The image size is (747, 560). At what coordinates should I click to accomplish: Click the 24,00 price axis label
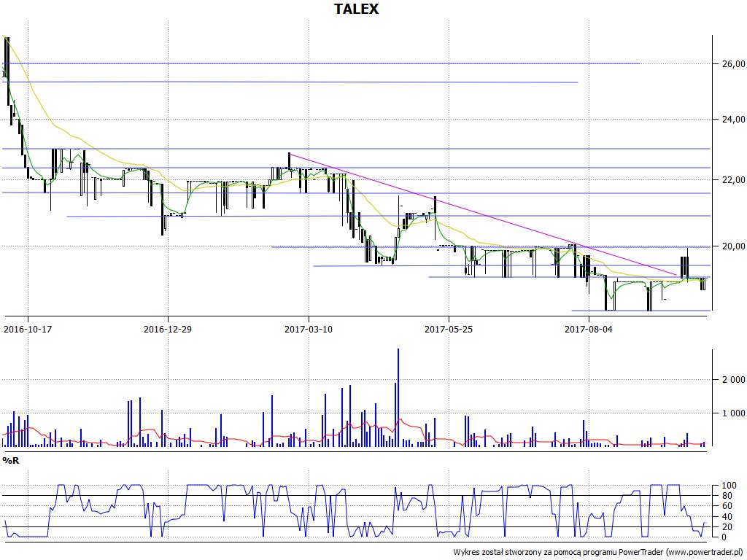732,119
